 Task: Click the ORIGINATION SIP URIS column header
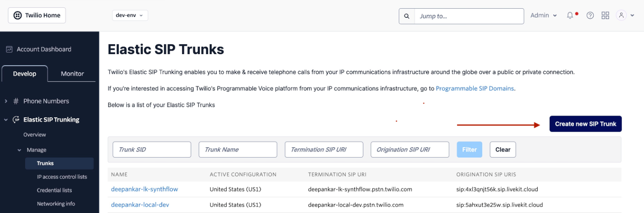pyautogui.click(x=486, y=174)
